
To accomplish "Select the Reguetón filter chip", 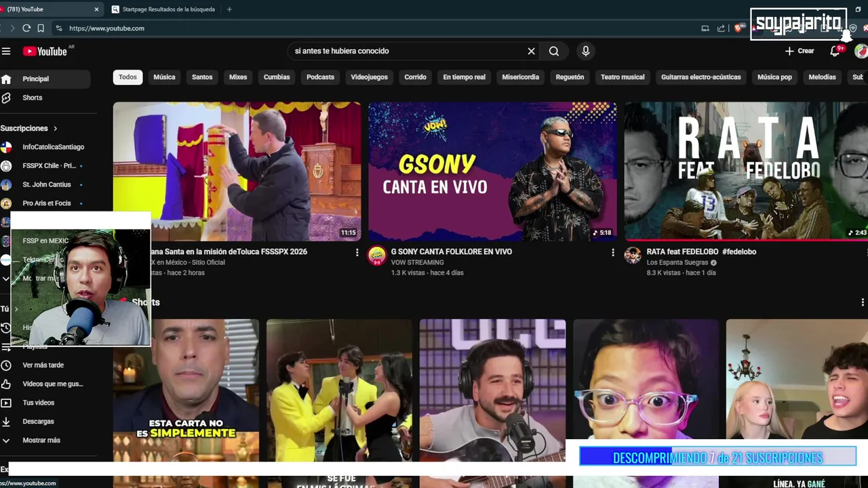I will click(x=570, y=77).
